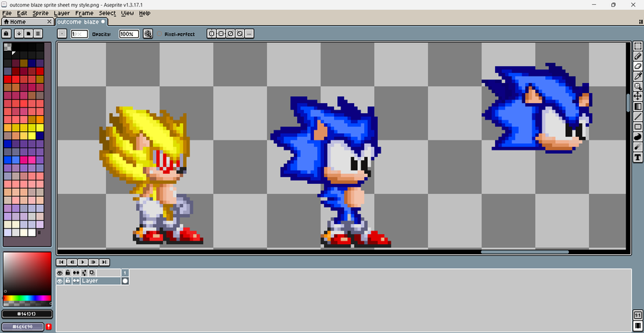Select the Contour blob tool

[638, 137]
